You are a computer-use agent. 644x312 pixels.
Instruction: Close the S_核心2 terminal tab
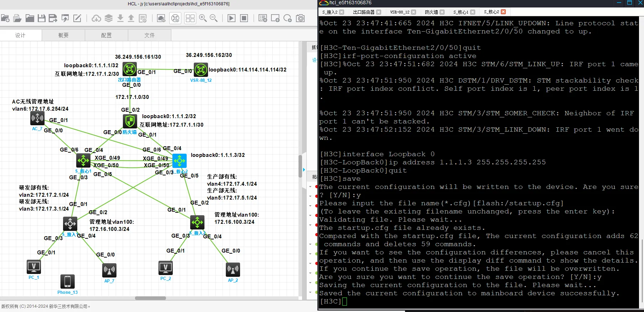coord(503,12)
